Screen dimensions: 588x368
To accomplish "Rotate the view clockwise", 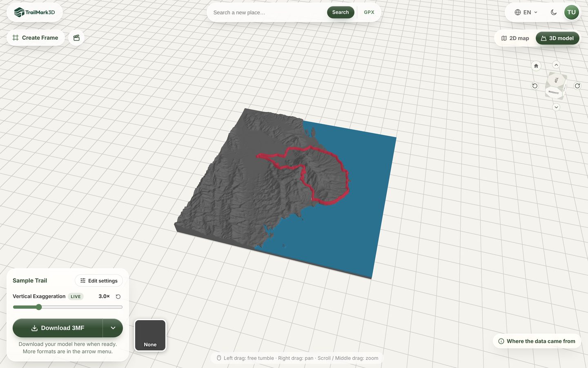I will (x=577, y=86).
